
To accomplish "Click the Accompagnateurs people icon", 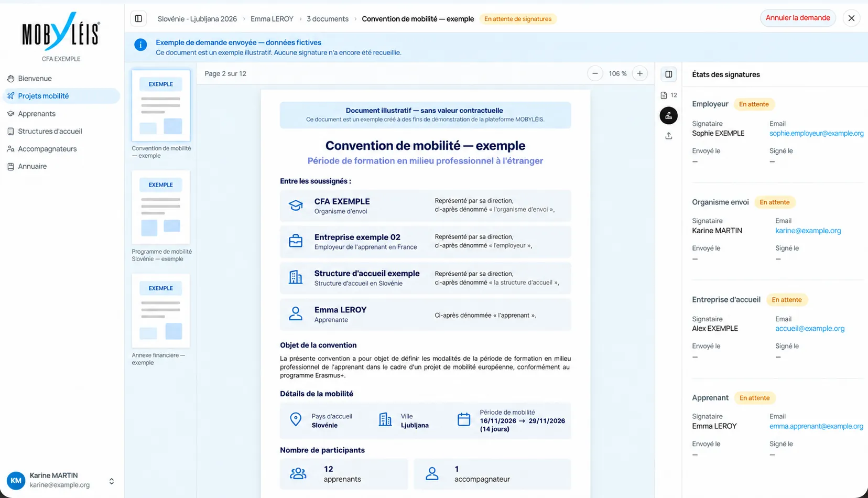I will [10, 149].
